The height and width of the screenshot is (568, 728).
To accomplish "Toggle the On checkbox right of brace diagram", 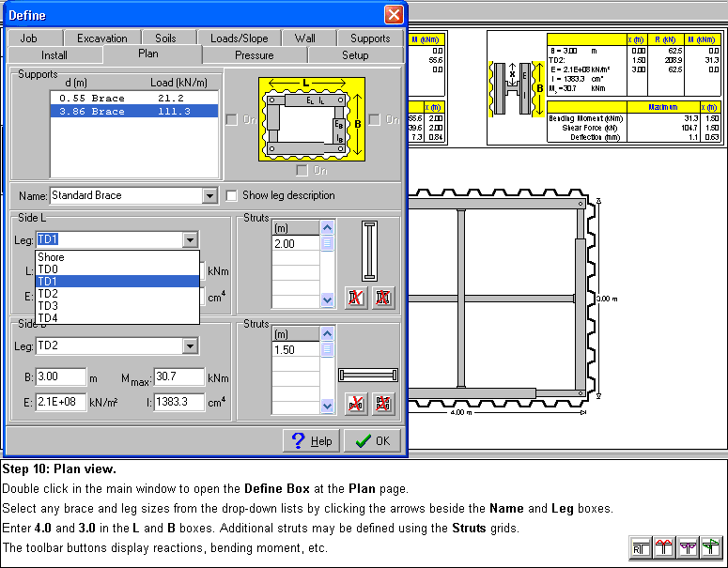I will click(x=374, y=120).
